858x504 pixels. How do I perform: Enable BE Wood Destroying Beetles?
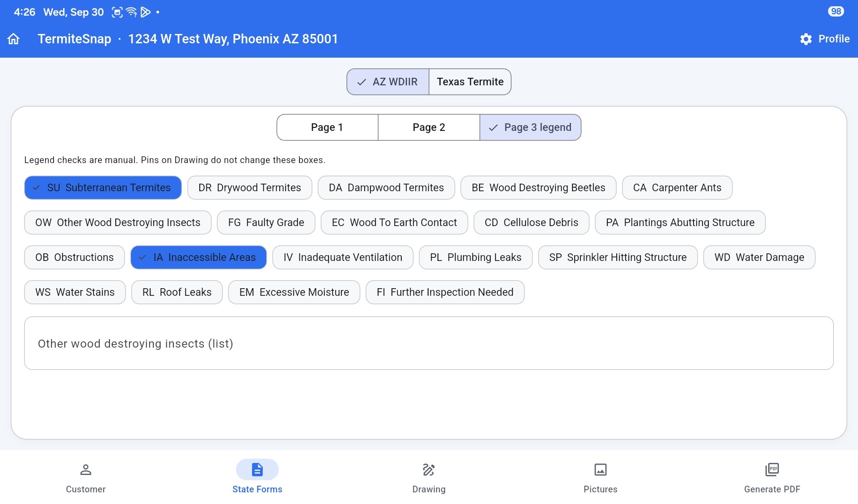click(538, 188)
